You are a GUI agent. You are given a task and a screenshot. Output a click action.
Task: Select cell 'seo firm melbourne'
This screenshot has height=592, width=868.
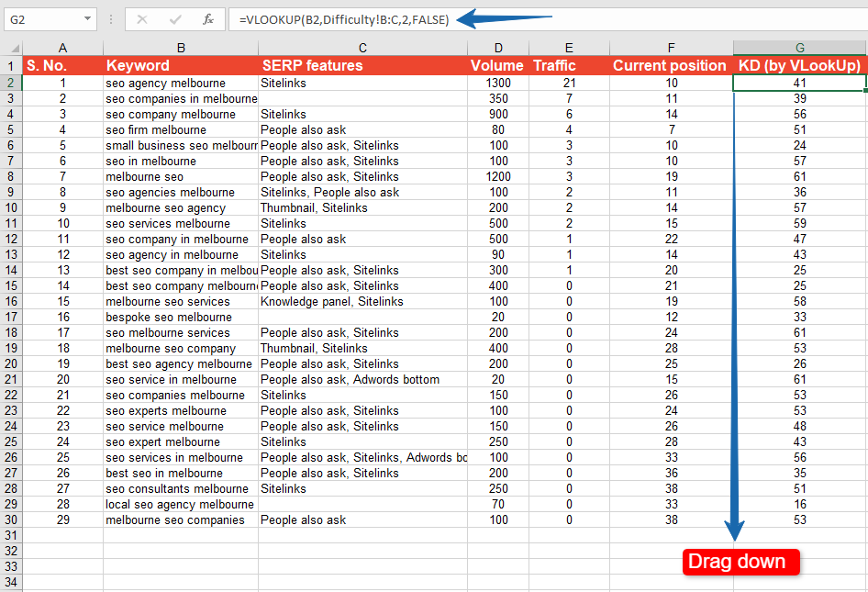181,129
